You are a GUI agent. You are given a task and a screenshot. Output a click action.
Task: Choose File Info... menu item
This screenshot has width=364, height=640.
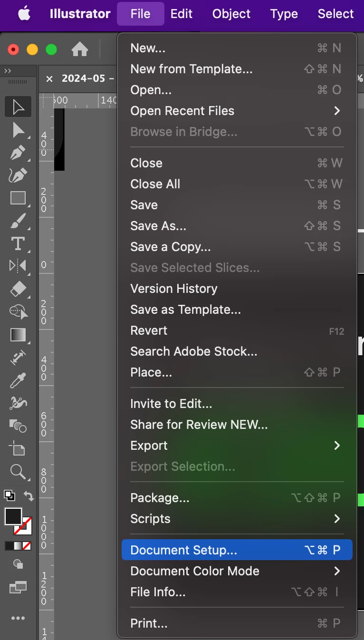tap(237, 592)
